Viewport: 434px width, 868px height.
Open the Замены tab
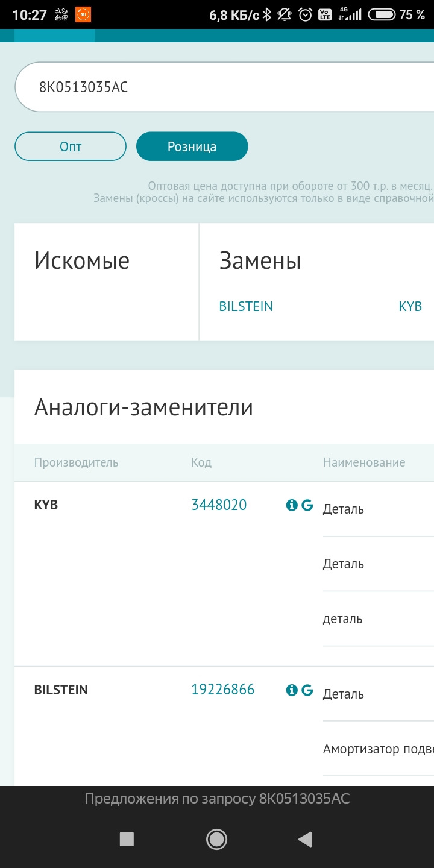(260, 261)
